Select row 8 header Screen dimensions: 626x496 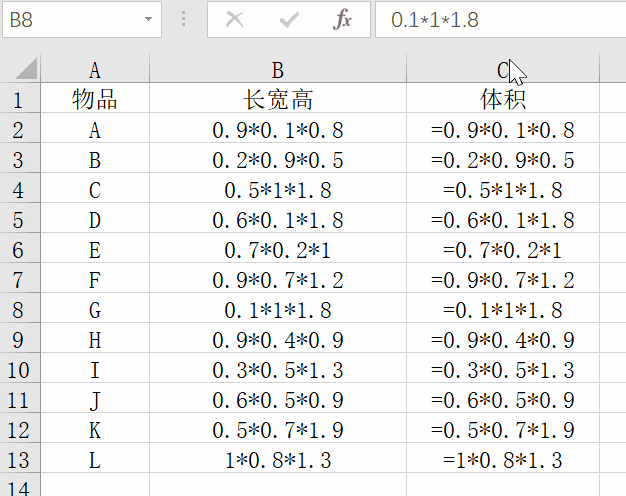tap(20, 308)
